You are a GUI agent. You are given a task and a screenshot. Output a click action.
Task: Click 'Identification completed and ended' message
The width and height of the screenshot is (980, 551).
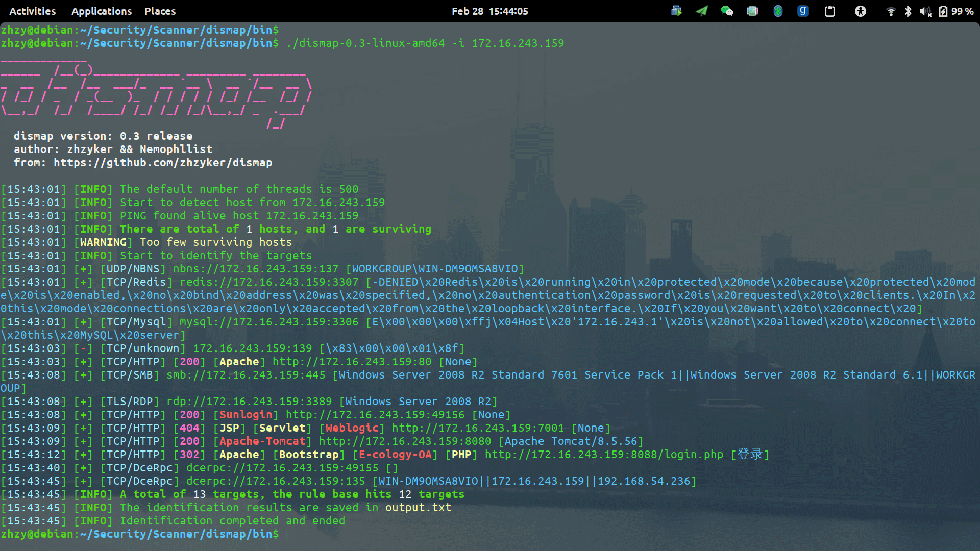233,520
